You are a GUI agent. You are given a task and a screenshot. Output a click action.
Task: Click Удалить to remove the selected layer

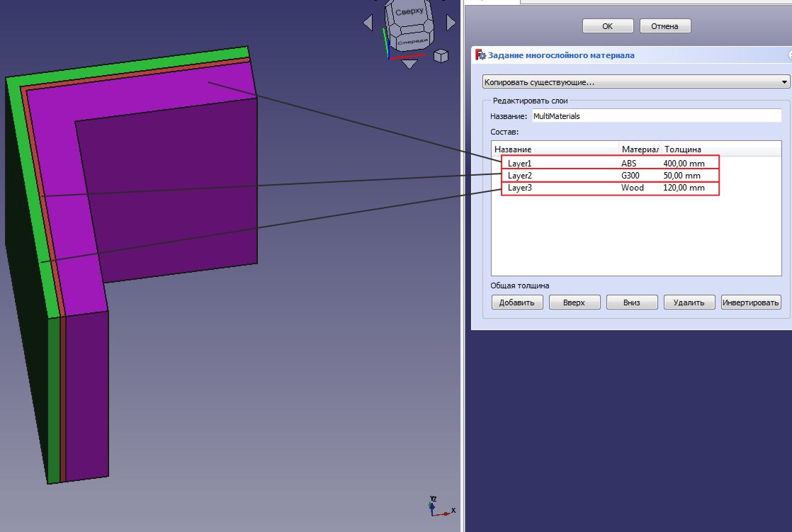click(688, 302)
